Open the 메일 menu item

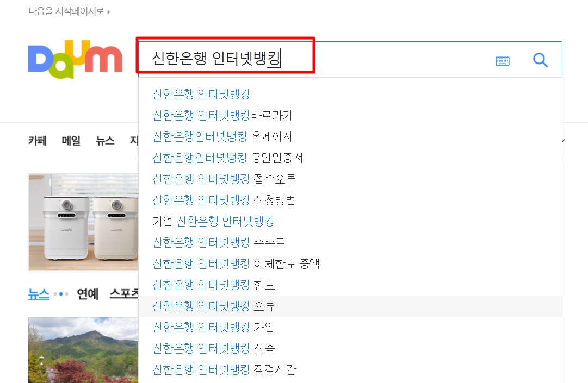(71, 141)
